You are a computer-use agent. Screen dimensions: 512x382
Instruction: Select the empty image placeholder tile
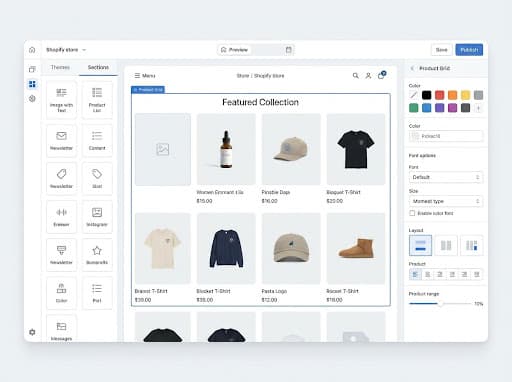(x=163, y=149)
